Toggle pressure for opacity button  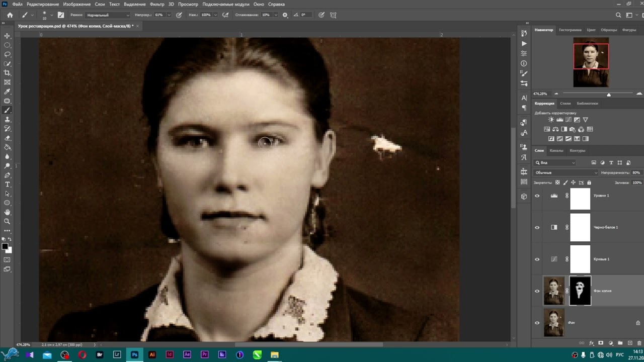179,15
